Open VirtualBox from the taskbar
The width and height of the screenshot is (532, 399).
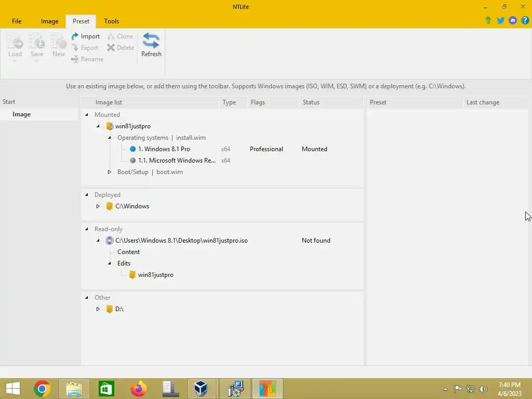click(201, 389)
